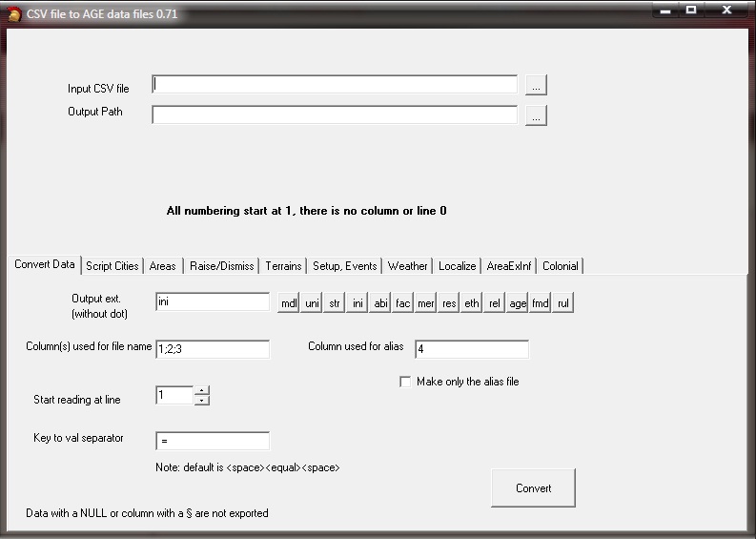Maximize the application window
The width and height of the screenshot is (756, 539).
pyautogui.click(x=691, y=10)
